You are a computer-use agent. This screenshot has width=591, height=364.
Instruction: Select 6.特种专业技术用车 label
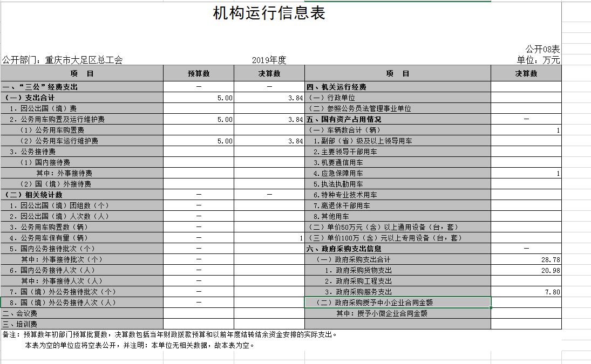[345, 195]
